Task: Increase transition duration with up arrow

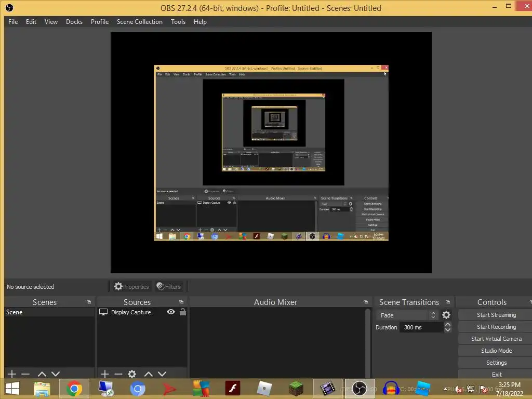Action: click(x=448, y=324)
